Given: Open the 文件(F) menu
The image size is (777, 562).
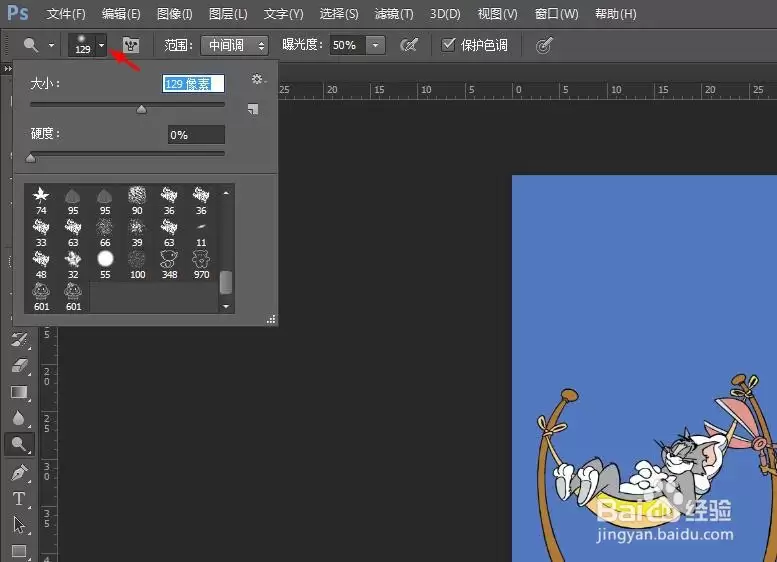Looking at the screenshot, I should [x=66, y=14].
